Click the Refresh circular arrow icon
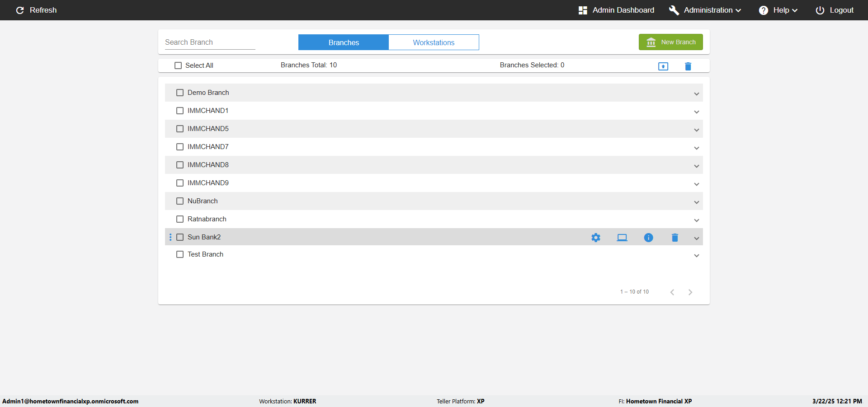Screen dimensions: 868x407 [x=20, y=10]
